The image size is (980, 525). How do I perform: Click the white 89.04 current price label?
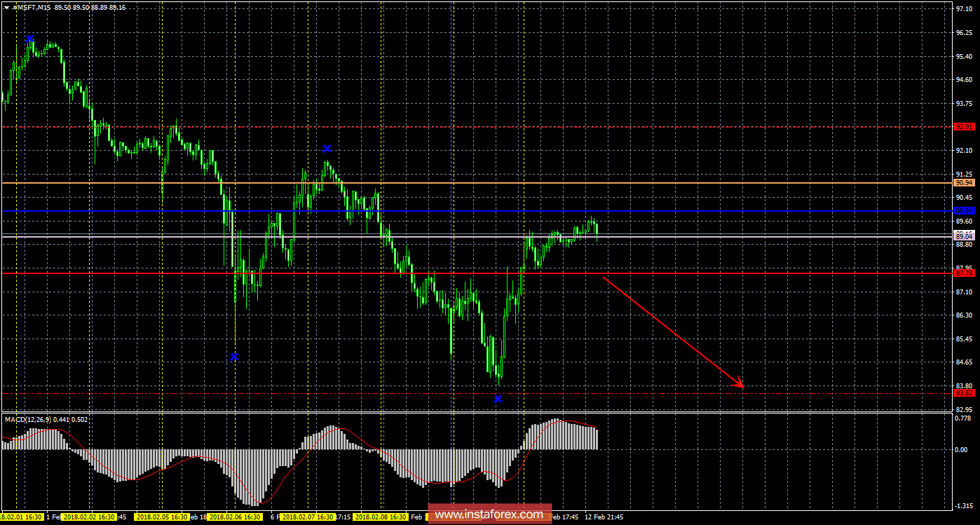[x=965, y=237]
